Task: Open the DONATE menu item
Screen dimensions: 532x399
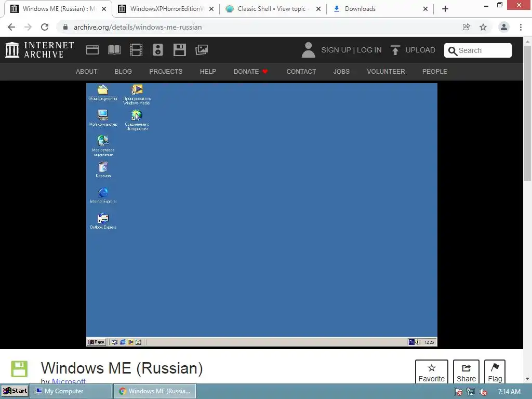Action: coord(250,72)
